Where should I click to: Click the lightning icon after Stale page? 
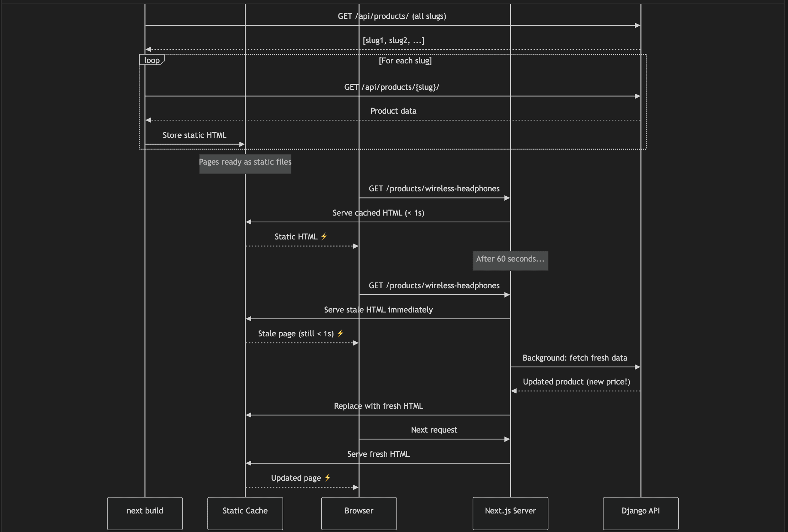pos(340,333)
